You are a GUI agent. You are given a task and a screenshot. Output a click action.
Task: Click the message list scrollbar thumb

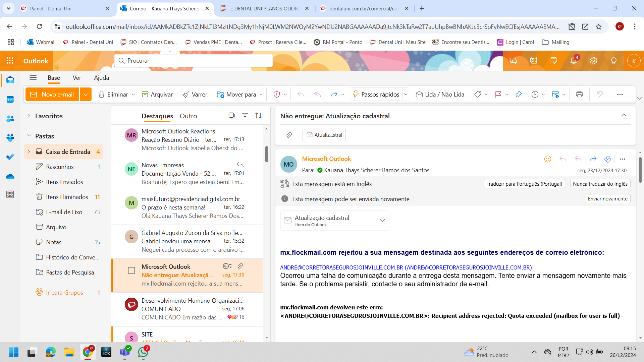pos(267,154)
